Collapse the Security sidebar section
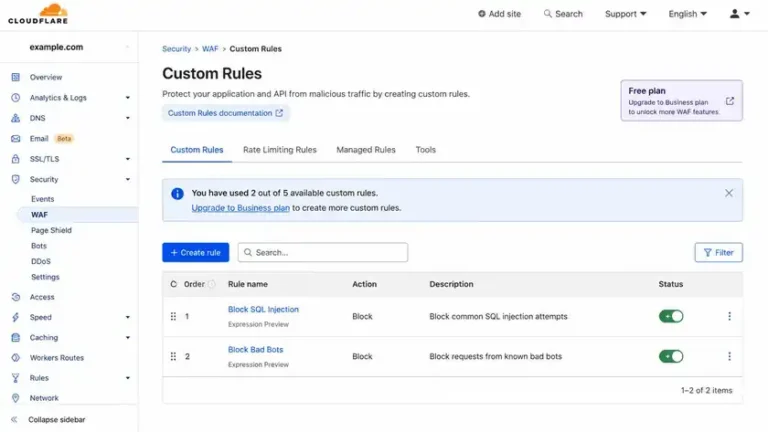The image size is (768, 432). tap(127, 179)
